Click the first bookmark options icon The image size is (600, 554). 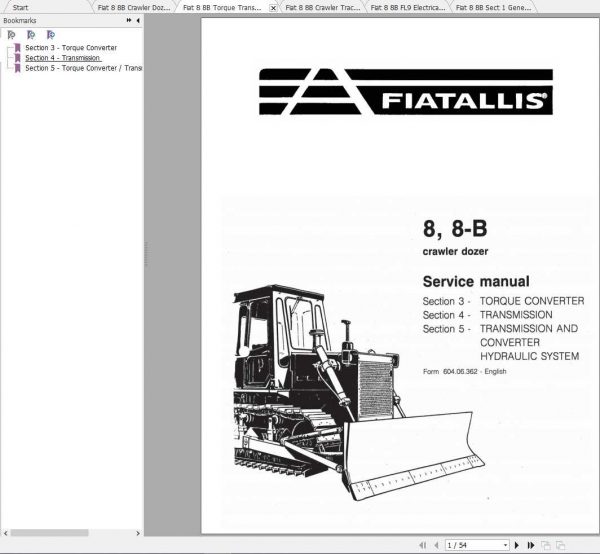[11, 35]
